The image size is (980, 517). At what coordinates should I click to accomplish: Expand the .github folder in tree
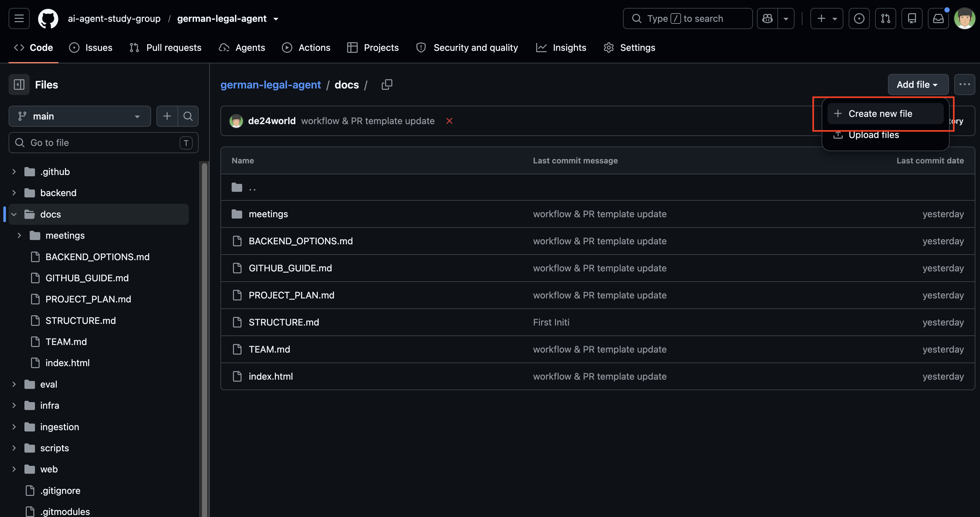14,172
